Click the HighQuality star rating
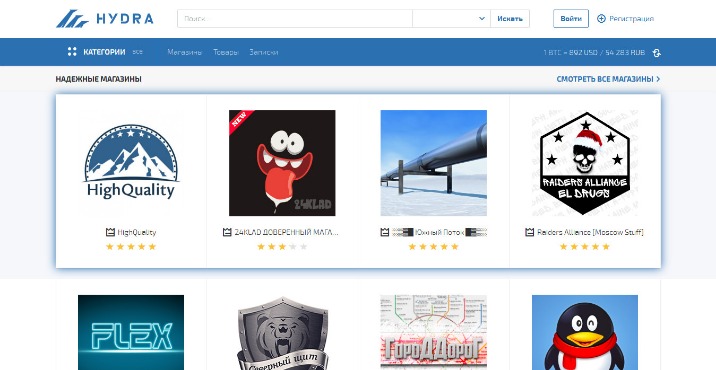This screenshot has width=716, height=370. 131,247
